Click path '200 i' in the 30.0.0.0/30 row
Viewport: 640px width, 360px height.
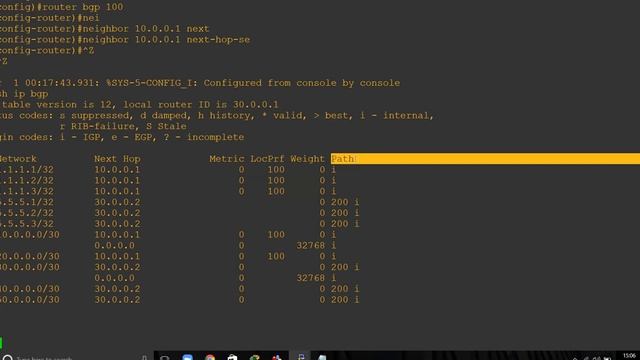[345, 267]
